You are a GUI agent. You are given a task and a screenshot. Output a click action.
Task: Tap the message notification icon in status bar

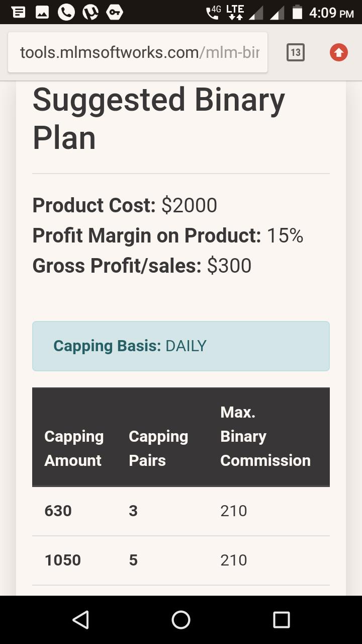point(18,12)
